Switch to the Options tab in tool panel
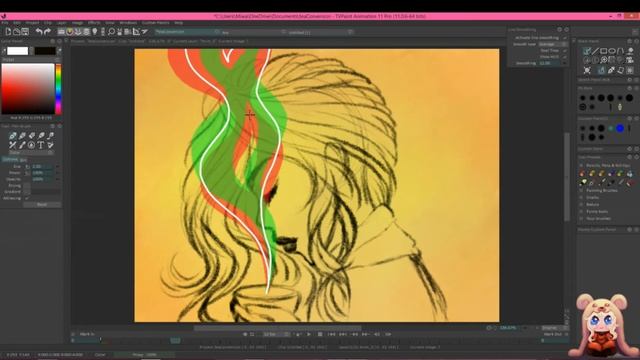This screenshot has width=640, height=360. (x=10, y=159)
